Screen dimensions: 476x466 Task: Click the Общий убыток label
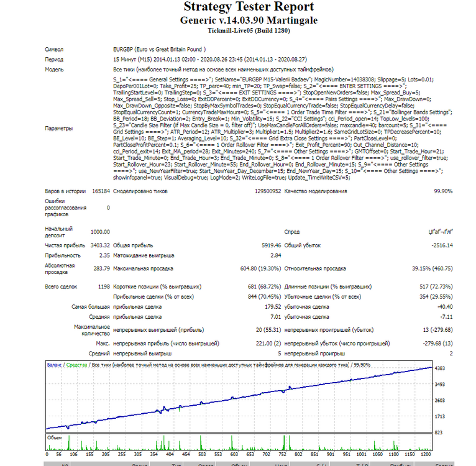tap(303, 245)
